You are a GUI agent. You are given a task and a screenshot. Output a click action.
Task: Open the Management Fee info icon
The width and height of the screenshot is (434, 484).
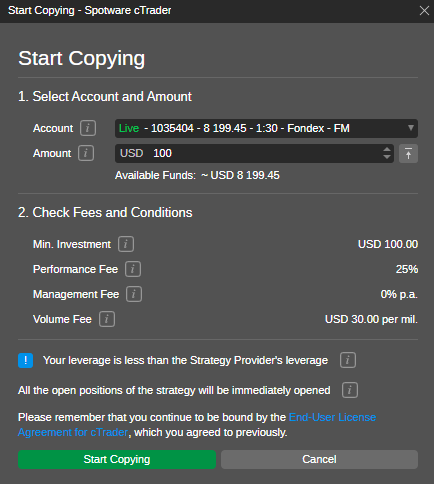(x=134, y=294)
